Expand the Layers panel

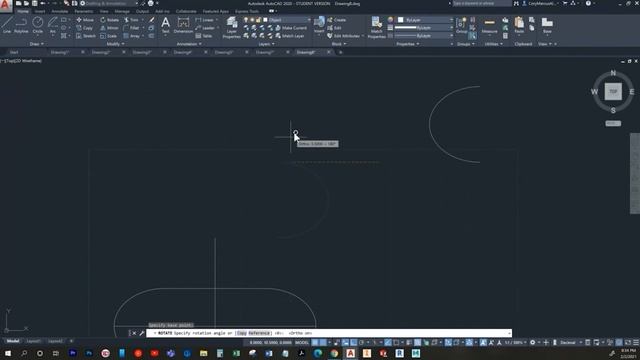(266, 44)
